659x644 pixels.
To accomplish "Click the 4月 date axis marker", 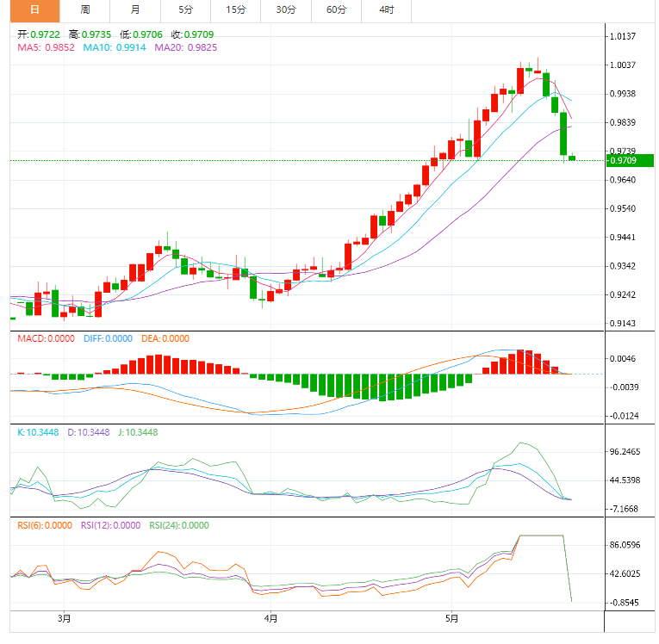I will [270, 619].
